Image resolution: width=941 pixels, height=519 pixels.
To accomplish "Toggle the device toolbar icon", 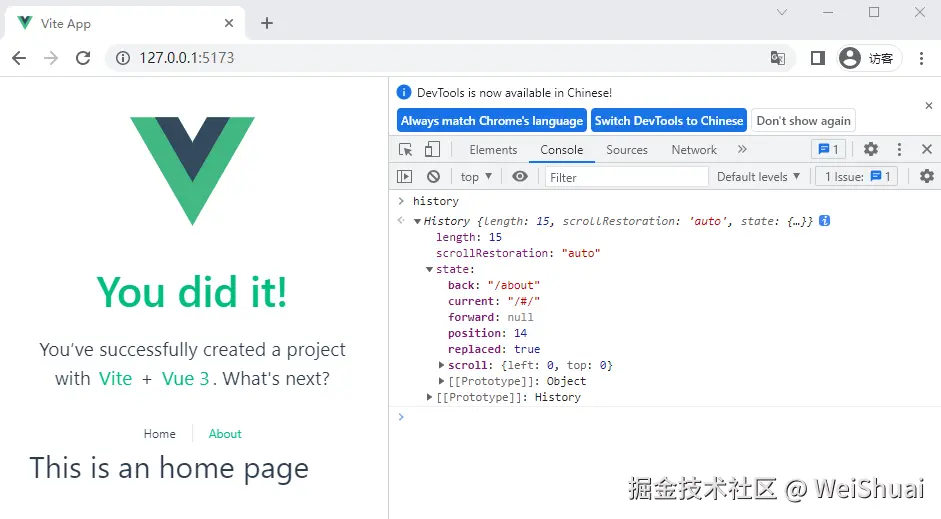I will [x=432, y=149].
